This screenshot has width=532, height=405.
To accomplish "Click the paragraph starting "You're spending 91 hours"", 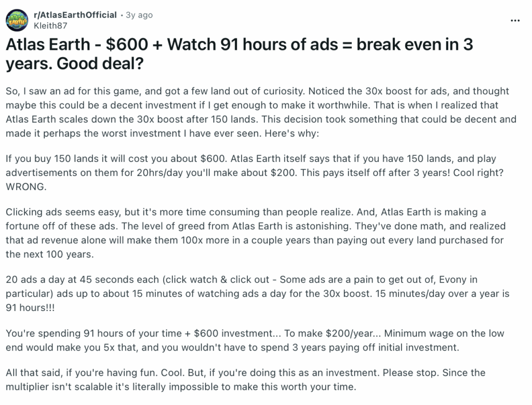I will [x=255, y=341].
